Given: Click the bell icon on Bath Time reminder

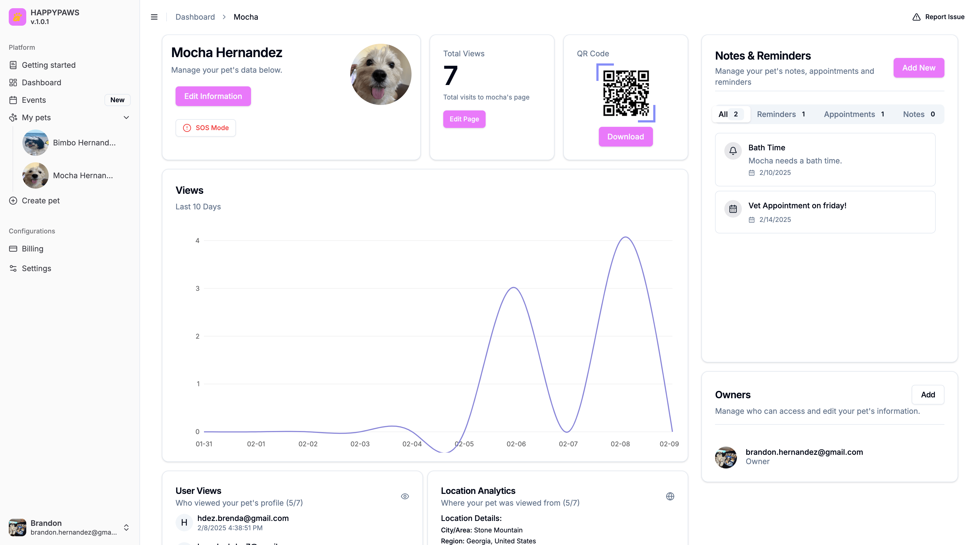Looking at the screenshot, I should (x=733, y=151).
